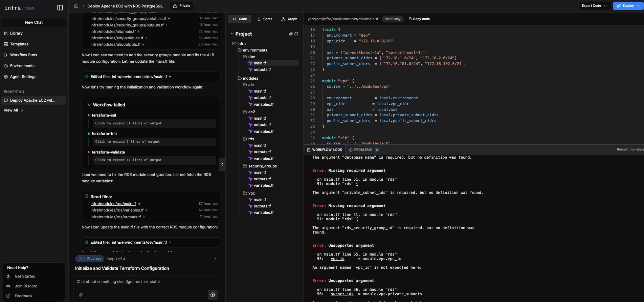Open Workflow Runs
Viewport: 644px width, 302px height.
pos(23,55)
